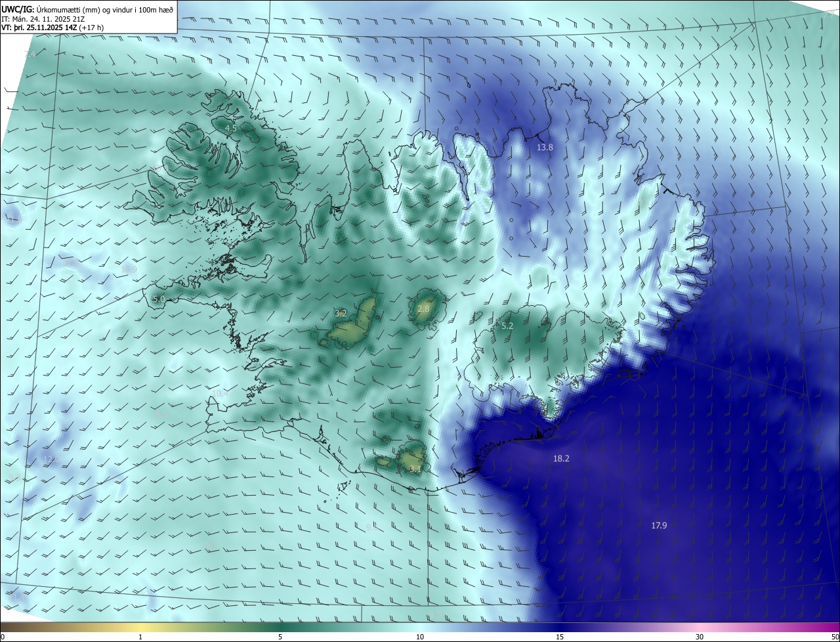840x642 pixels.
Task: Click the '30' tick on the color scale
Action: 700,637
